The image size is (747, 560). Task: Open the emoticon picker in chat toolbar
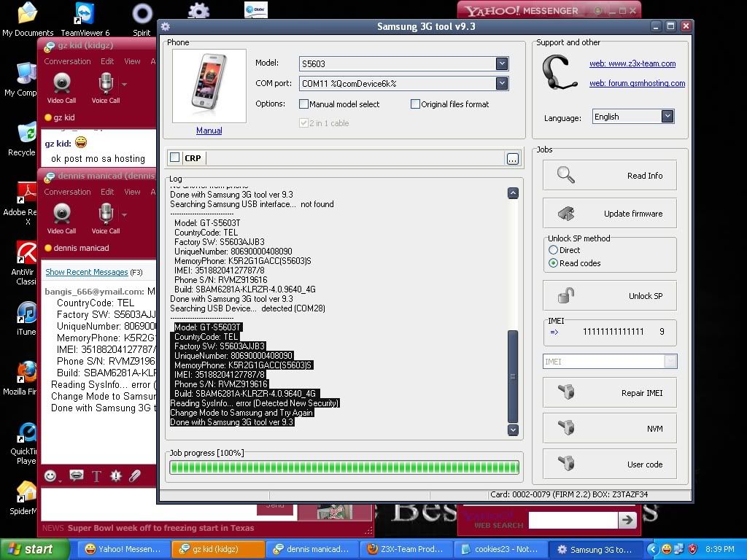coord(51,475)
